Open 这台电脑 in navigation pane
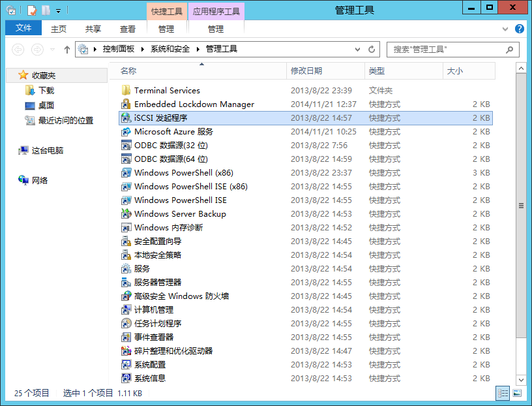Screen dimensions: 532x406 (x=48, y=151)
